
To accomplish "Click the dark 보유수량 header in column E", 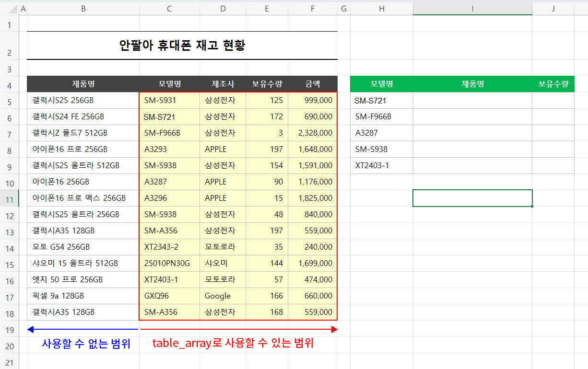I will [x=267, y=84].
